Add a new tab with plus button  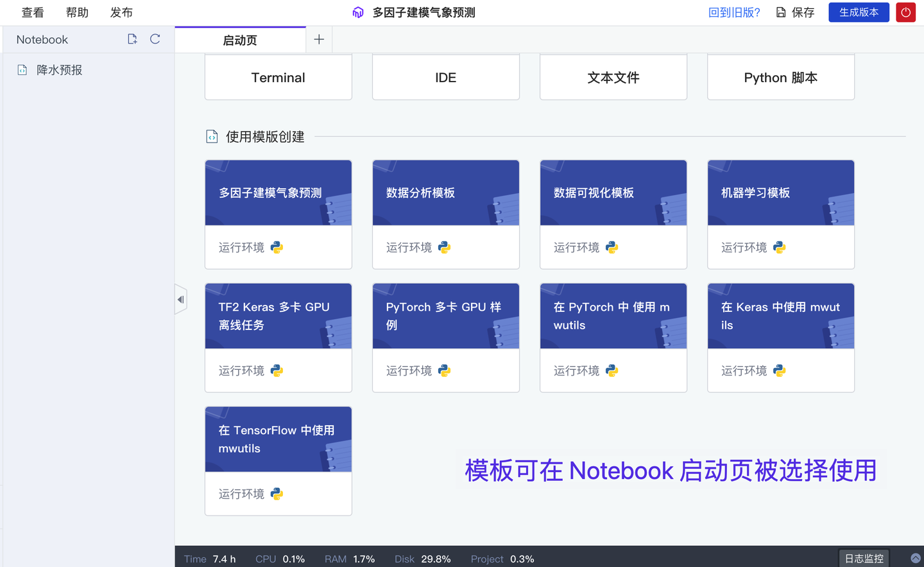(x=319, y=39)
